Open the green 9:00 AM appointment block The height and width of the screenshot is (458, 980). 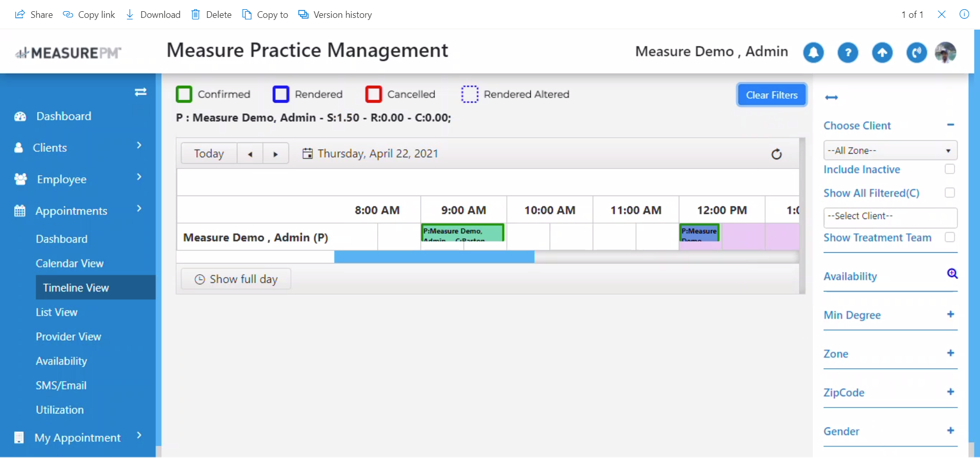[463, 232]
